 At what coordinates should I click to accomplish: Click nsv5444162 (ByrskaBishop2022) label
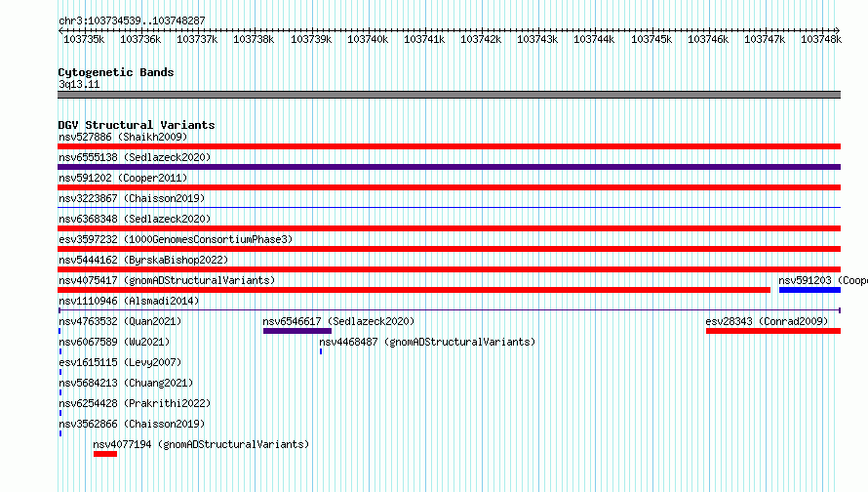coord(143,260)
